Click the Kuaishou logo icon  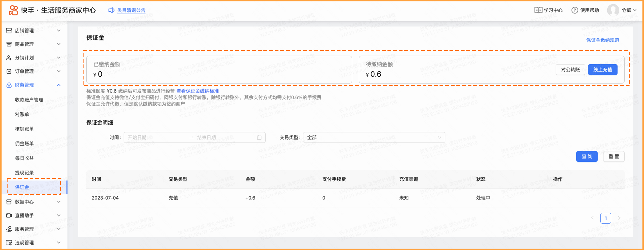click(x=13, y=10)
